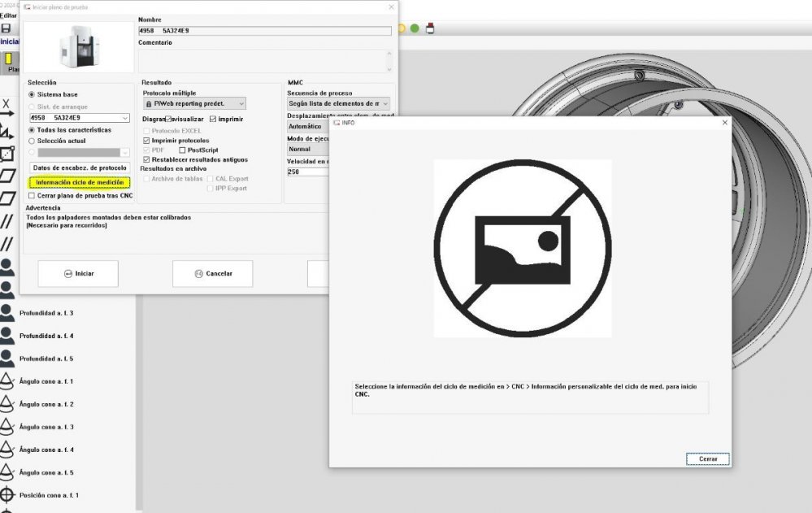
Task: Click the no-image placeholder in the INFO window
Action: [523, 249]
